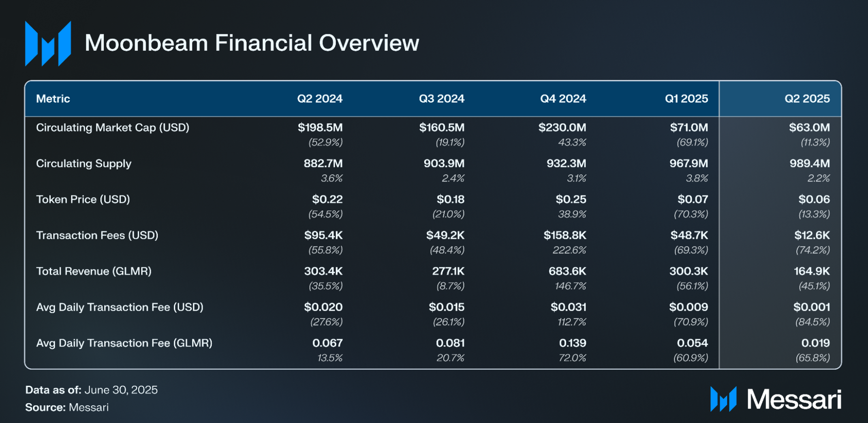Select the 'Moonbeam Financial Overview' title
The width and height of the screenshot is (868, 423).
pyautogui.click(x=252, y=43)
